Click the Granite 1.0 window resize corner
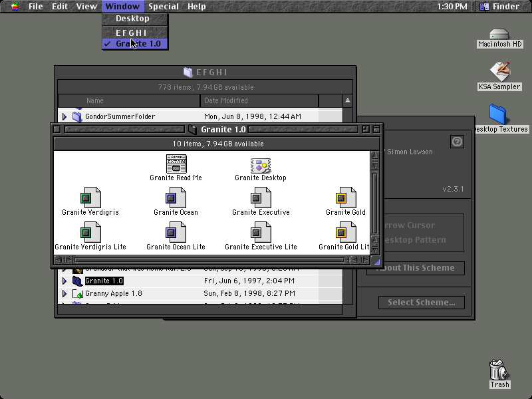This screenshot has height=399, width=532. coord(376,261)
